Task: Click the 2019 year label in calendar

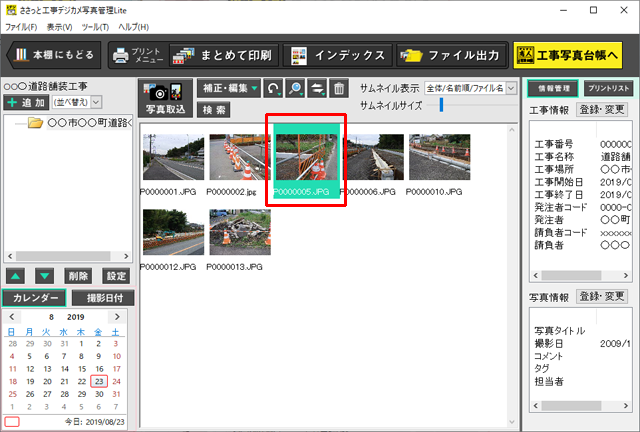Action: pyautogui.click(x=76, y=317)
